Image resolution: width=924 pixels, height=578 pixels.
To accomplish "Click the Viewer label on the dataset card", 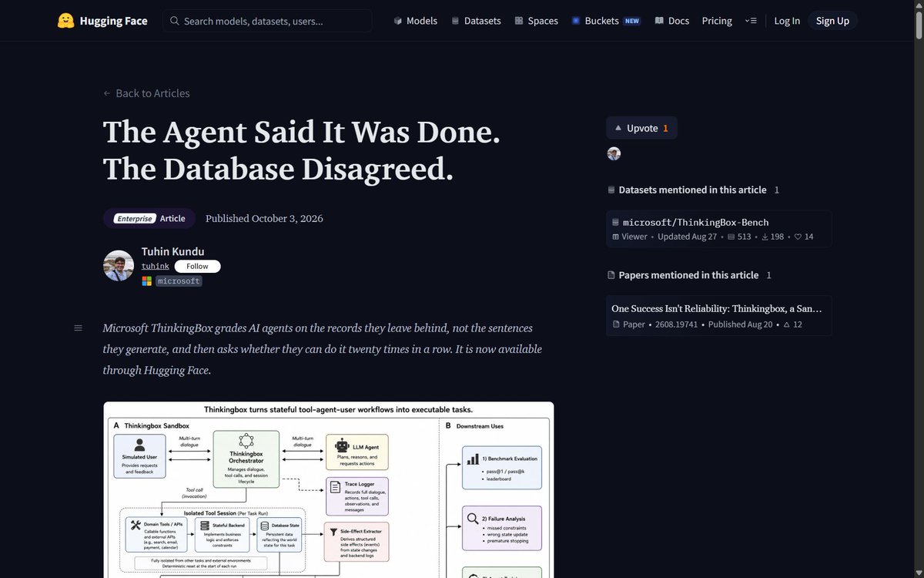I will (630, 237).
